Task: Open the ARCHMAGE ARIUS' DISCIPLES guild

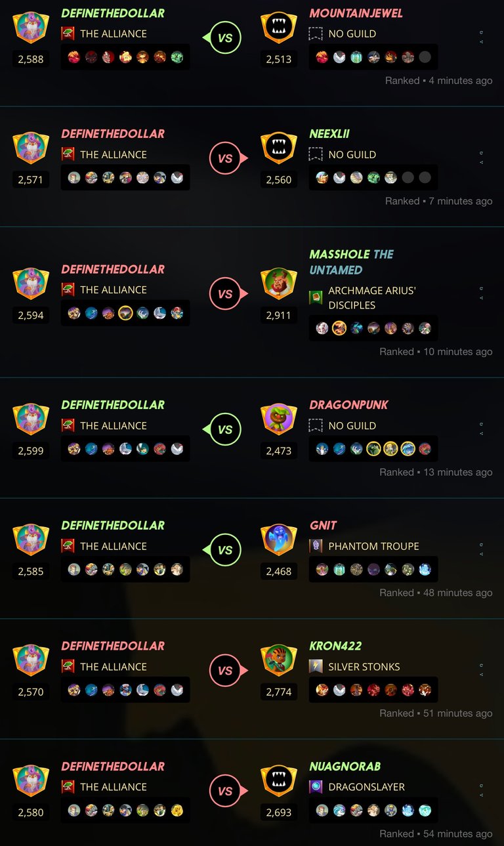Action: click(x=372, y=297)
